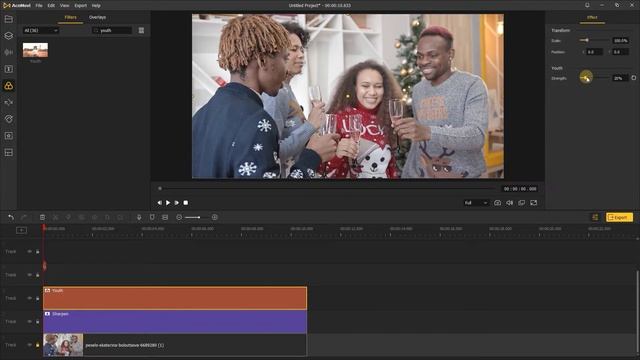
Task: Click the timeline settings icon left of Export
Action: pos(595,217)
